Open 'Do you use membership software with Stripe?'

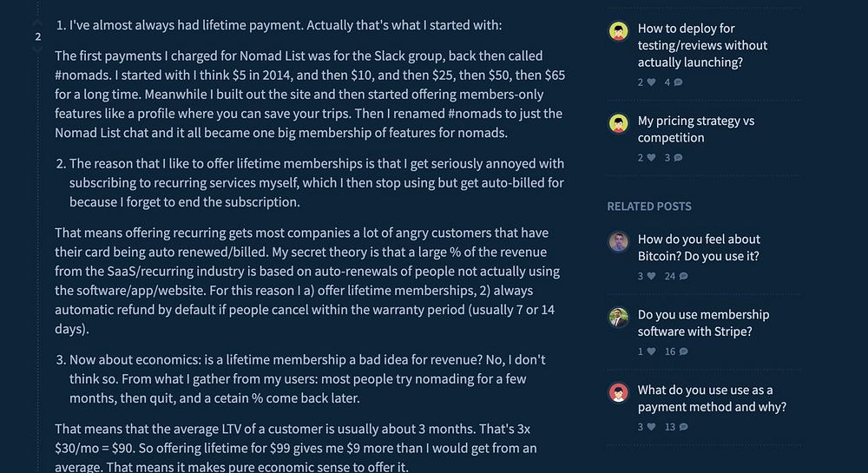click(x=703, y=323)
